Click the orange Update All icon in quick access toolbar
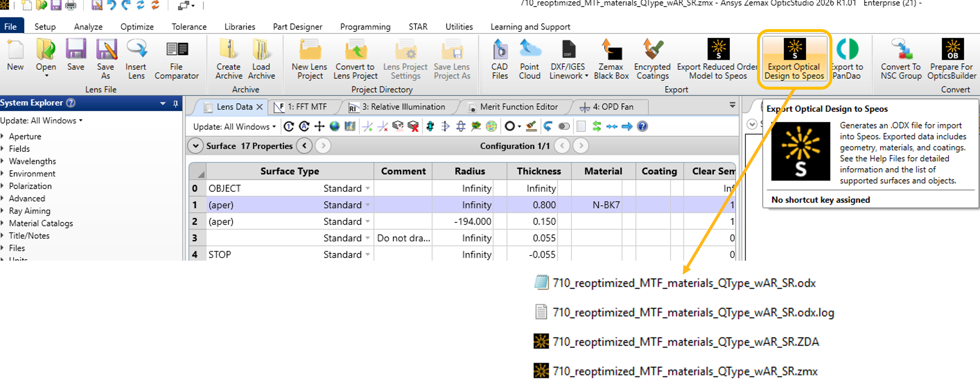The width and height of the screenshot is (980, 380). pos(155,5)
